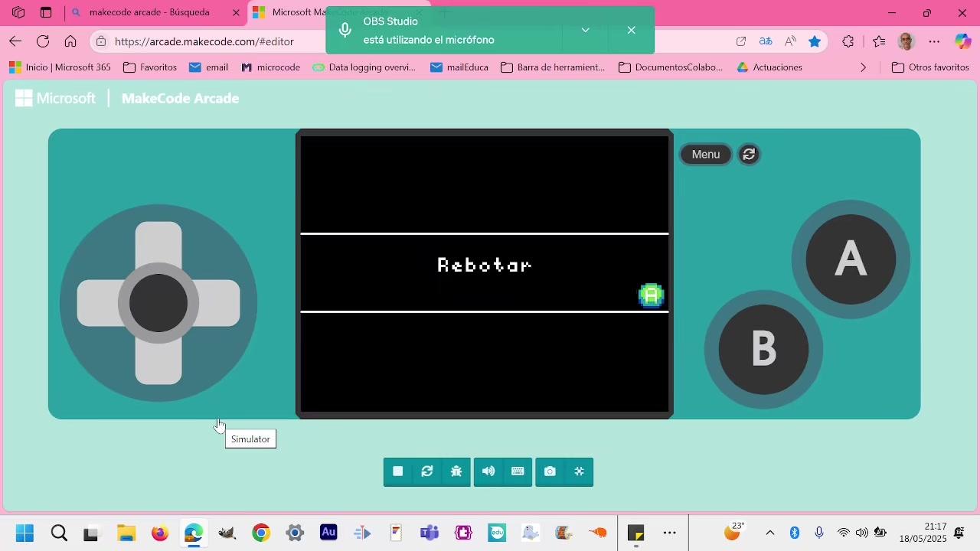
Task: Open Edge settings and more menu
Action: 934,41
